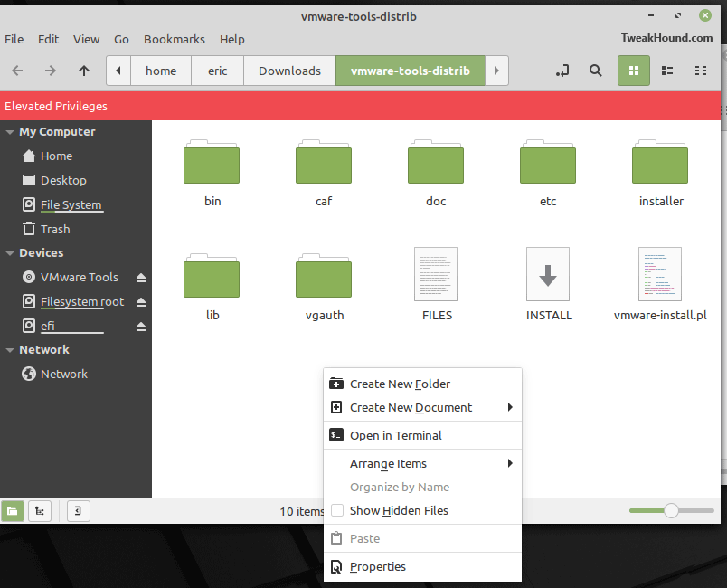Open the etc folder icon
The height and width of the screenshot is (588, 727).
pyautogui.click(x=548, y=162)
